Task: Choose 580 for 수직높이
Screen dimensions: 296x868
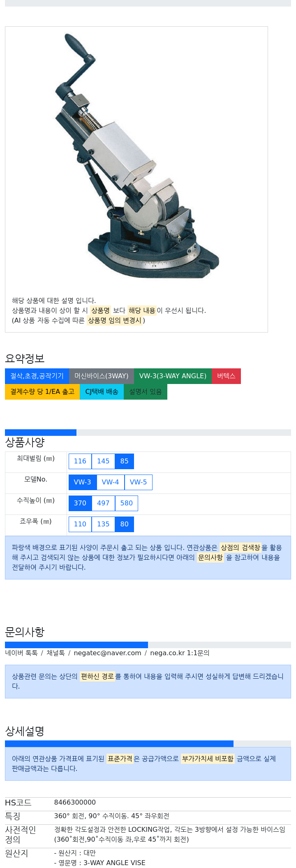Action: [127, 503]
